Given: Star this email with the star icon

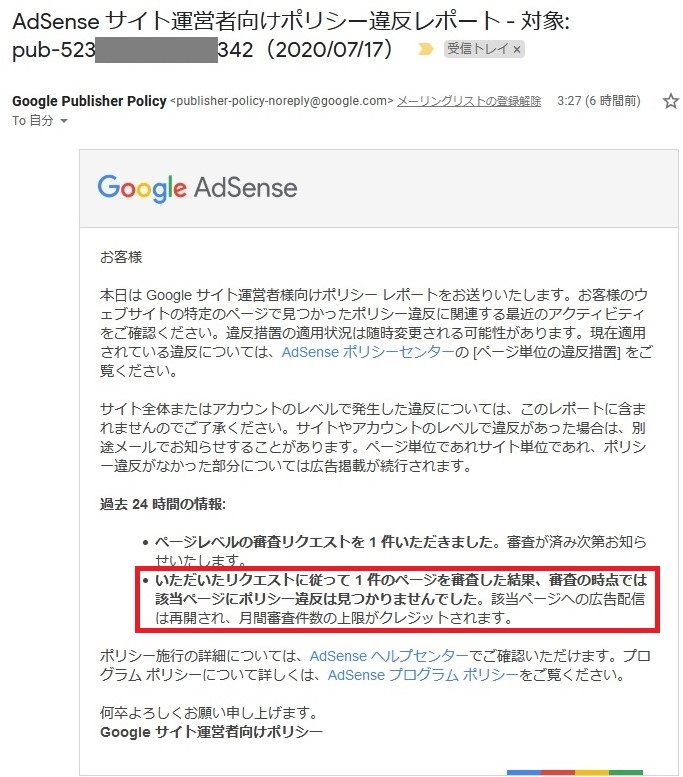Looking at the screenshot, I should pos(671,101).
